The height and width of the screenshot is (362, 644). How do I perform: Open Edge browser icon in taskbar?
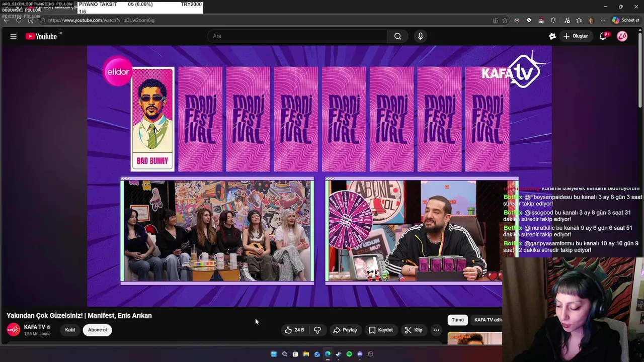328,354
